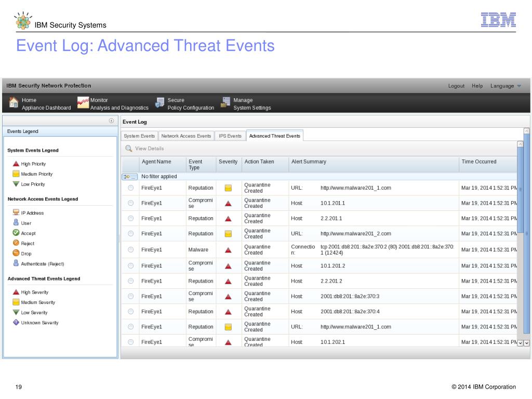Click the Logout link

pos(456,86)
